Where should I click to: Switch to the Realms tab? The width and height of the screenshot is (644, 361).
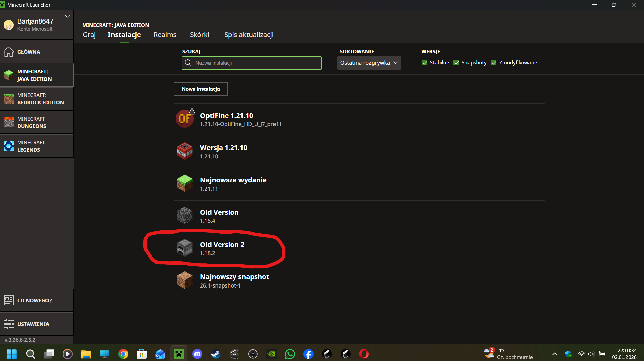(165, 35)
